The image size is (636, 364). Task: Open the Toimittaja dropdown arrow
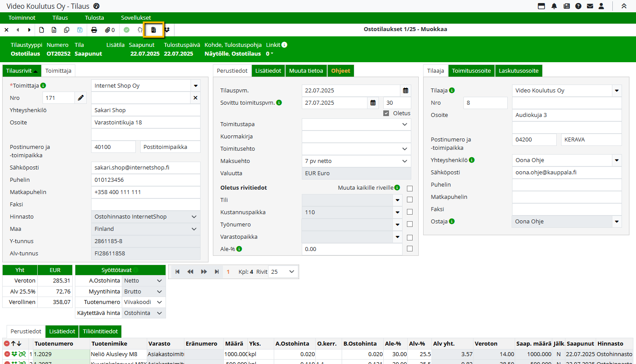tap(196, 86)
